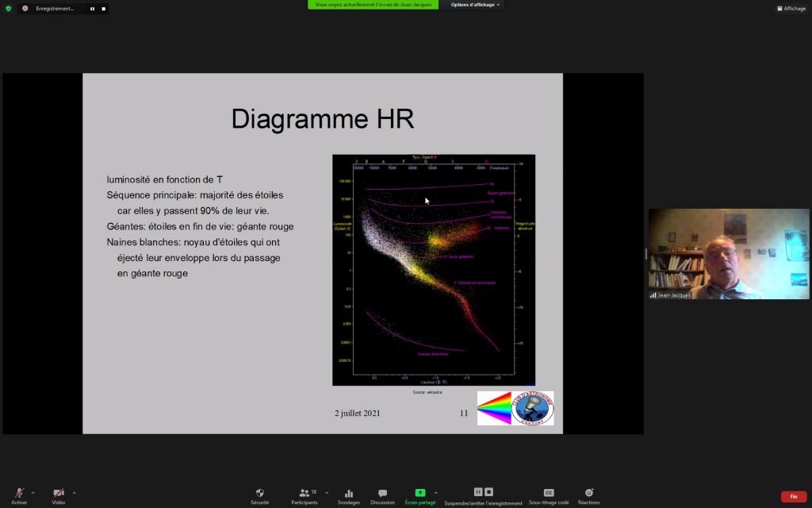Expand share options arrow beside Écran partagé
The image size is (812, 508).
click(435, 493)
